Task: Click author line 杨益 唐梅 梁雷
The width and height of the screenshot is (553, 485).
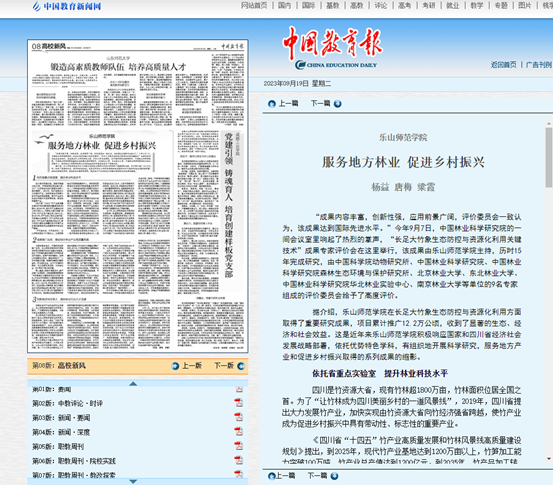Action: pos(403,187)
